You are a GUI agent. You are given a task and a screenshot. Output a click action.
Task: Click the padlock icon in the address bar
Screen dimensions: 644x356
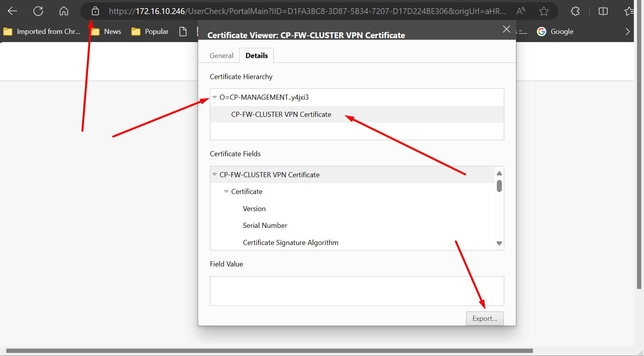click(95, 11)
